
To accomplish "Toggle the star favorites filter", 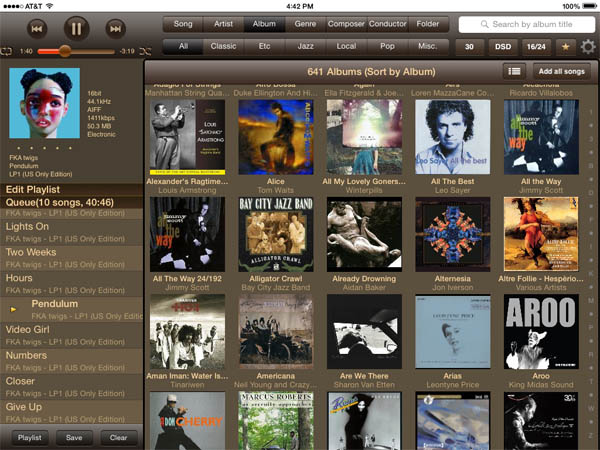I will point(566,47).
